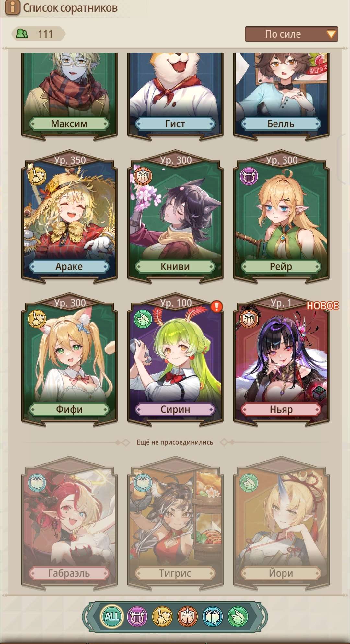
Task: Open the По силе sort dropdown
Action: coord(291,34)
